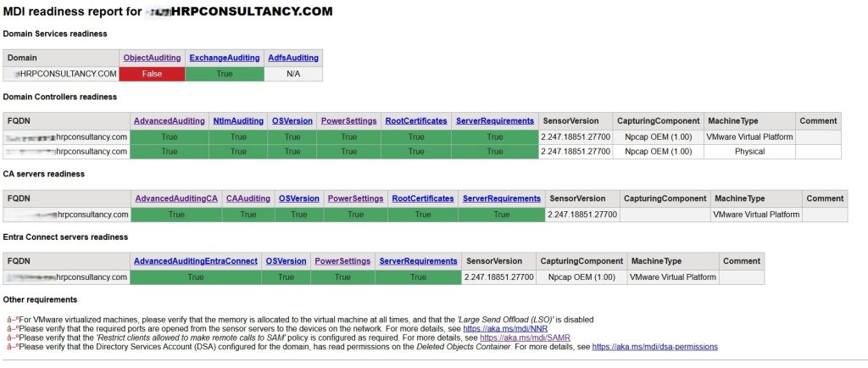Image resolution: width=868 pixels, height=368 pixels.
Task: Open RootCertificates link in CA servers table
Action: pyautogui.click(x=423, y=198)
